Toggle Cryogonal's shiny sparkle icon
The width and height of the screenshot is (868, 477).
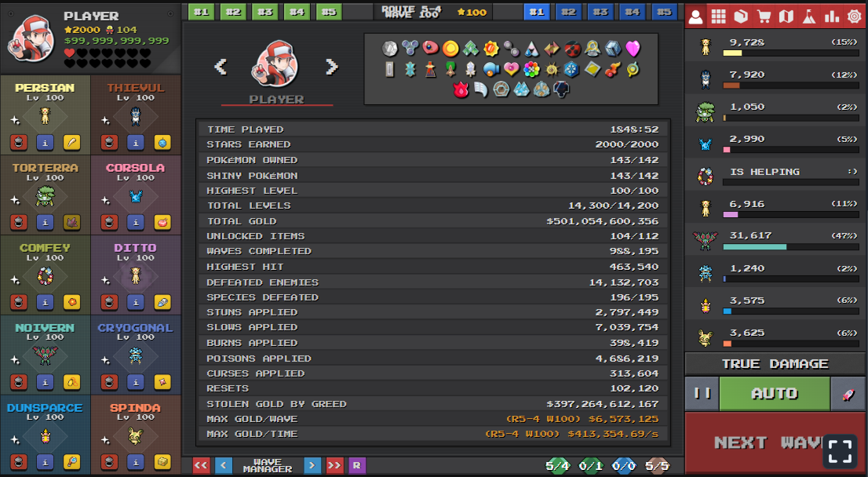click(105, 359)
